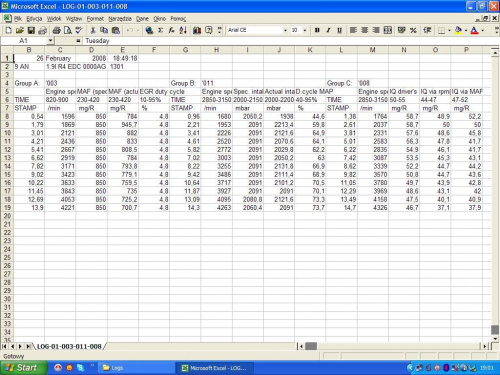500x375 pixels.
Task: Open the Name Box dropdown arrow
Action: coord(50,41)
